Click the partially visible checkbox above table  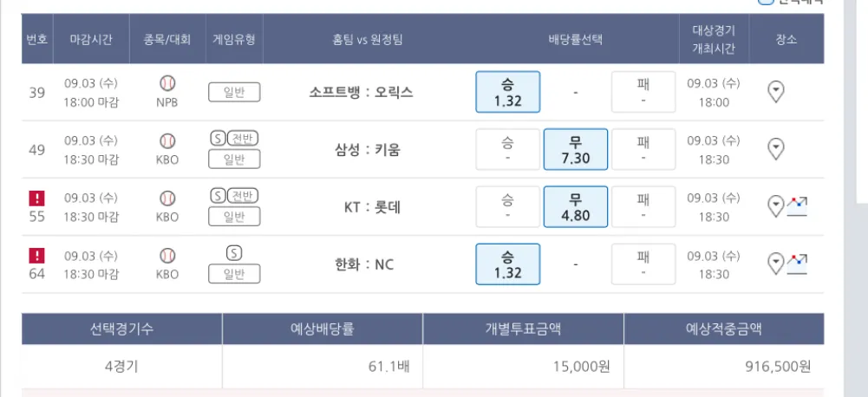[766, 2]
